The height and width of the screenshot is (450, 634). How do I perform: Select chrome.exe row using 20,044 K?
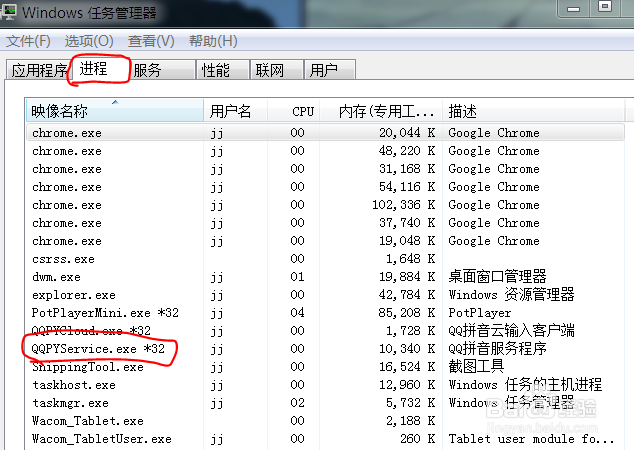325,133
